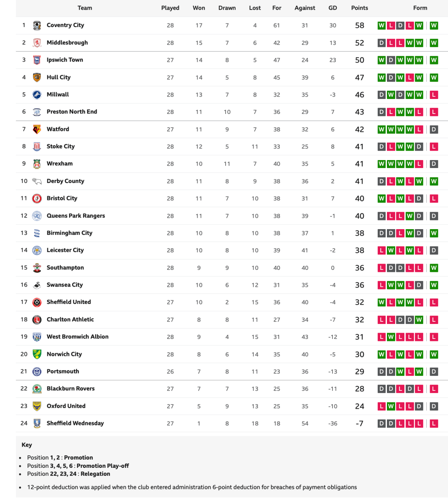
Task: Click Coventry City's latest W form badge
Action: [x=434, y=25]
